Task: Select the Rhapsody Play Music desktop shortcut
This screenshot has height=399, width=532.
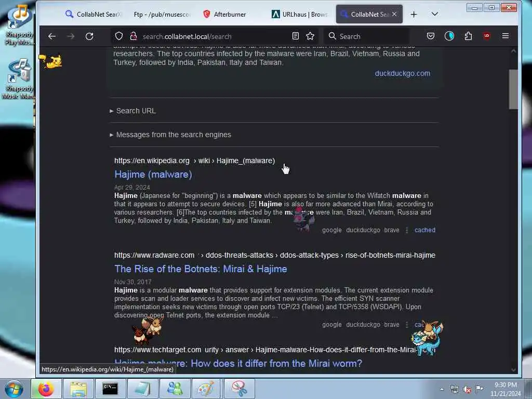Action: [x=19, y=25]
